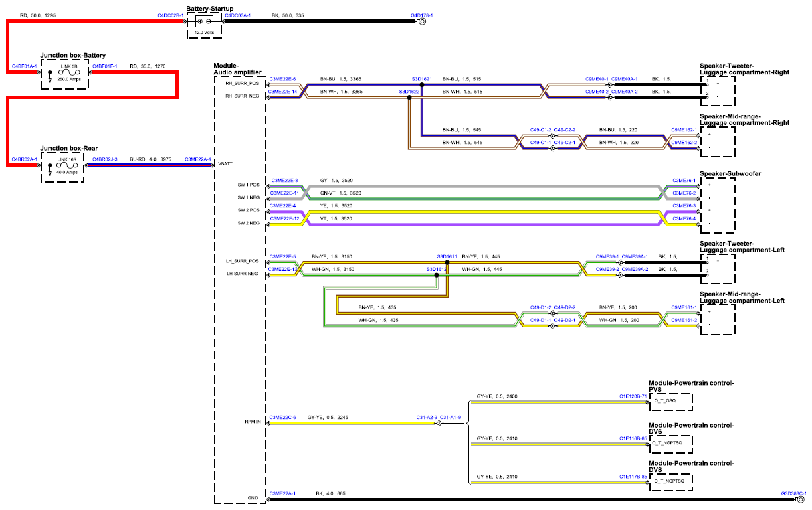Click the ground symbol at G3D383C-1
Viewport: 812px width, 510px height.
[800, 499]
